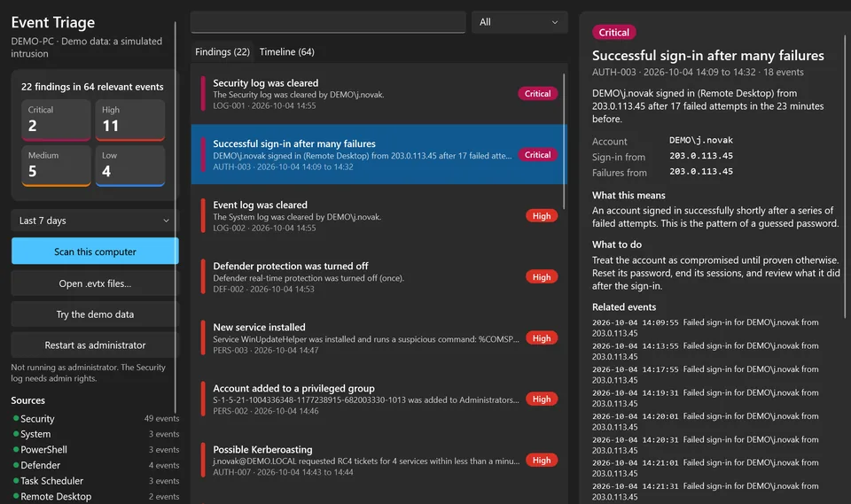Click the left sidebar scrollbar

click(x=176, y=217)
